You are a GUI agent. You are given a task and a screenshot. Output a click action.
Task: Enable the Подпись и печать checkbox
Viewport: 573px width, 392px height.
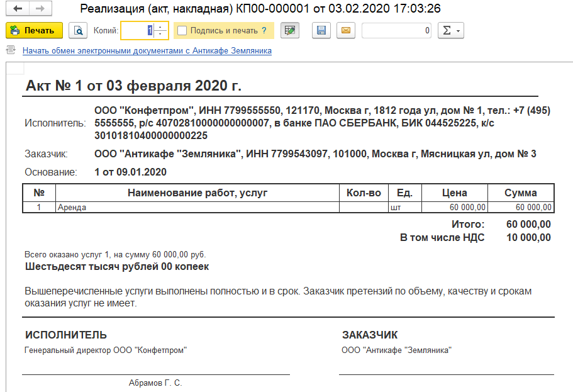(x=182, y=30)
